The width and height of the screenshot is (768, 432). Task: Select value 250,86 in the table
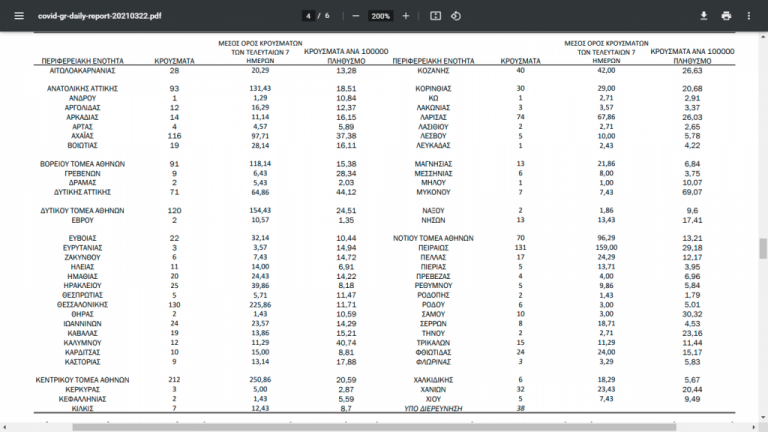(260, 380)
